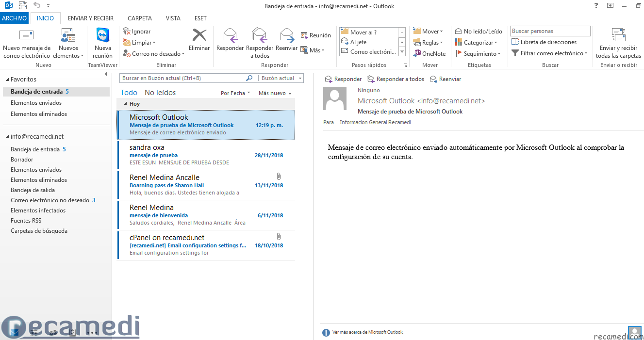Collapse the info@recamedi.net account tree
Image resolution: width=644 pixels, height=340 pixels.
coord(7,137)
